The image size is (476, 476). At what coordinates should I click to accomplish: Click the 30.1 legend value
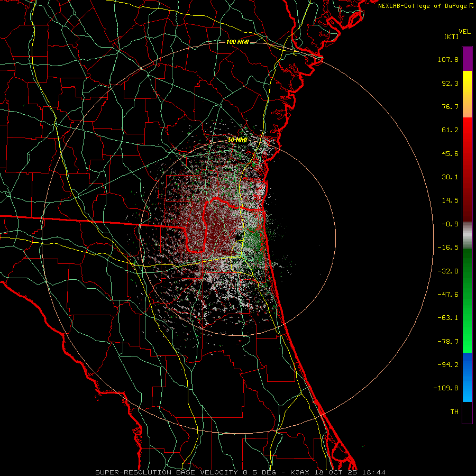(450, 177)
